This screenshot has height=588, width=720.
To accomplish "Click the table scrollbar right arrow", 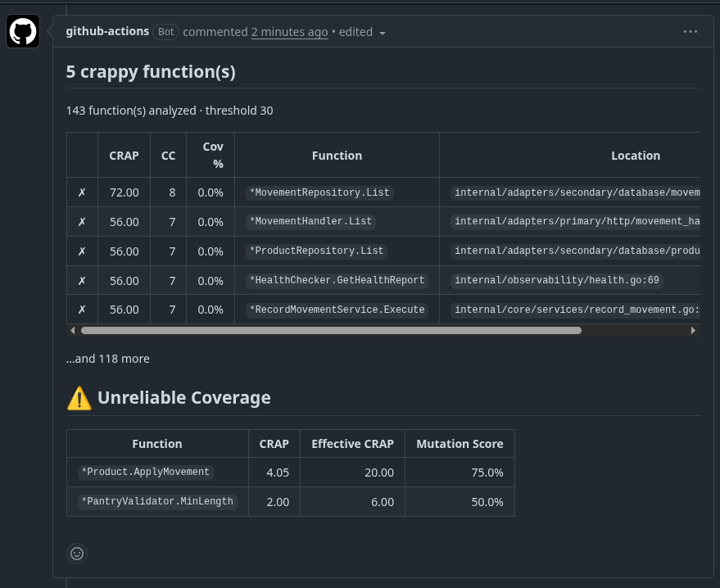I will coord(693,331).
